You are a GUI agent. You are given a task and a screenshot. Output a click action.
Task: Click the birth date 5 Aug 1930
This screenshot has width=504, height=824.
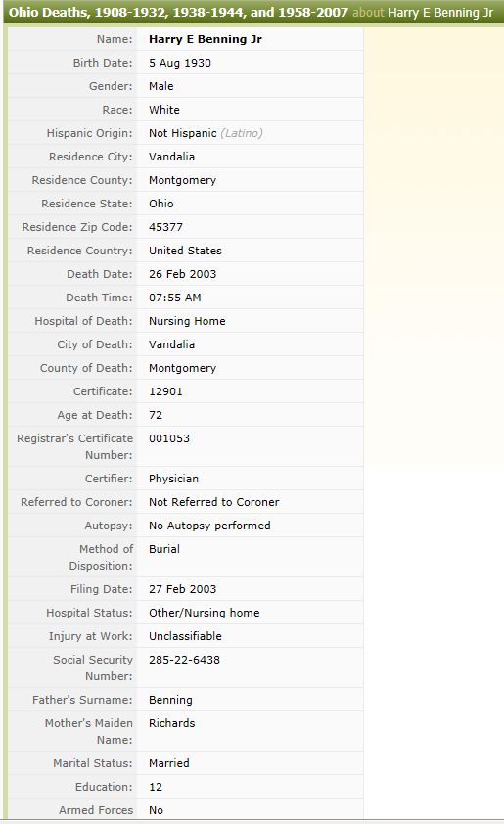180,63
